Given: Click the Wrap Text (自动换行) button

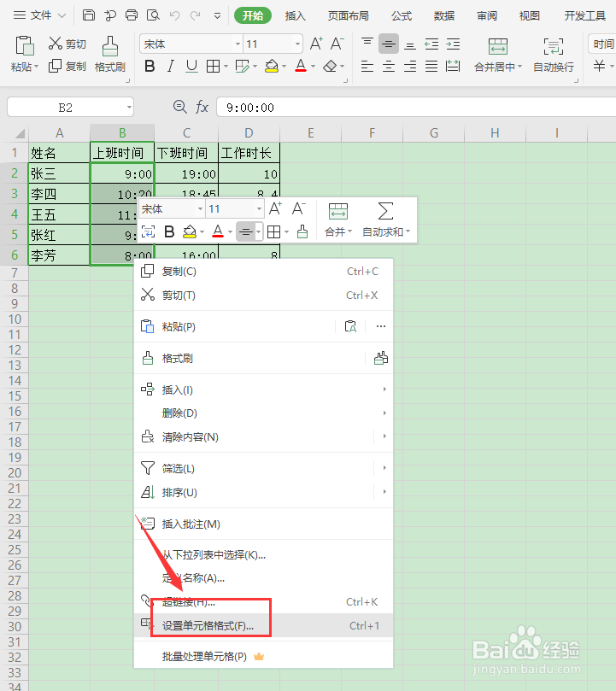Looking at the screenshot, I should [554, 55].
